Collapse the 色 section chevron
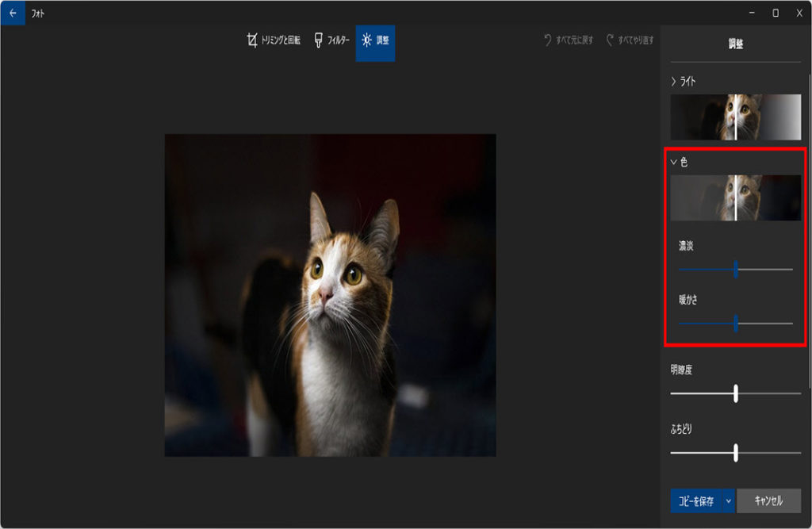This screenshot has height=529, width=812. pyautogui.click(x=674, y=162)
